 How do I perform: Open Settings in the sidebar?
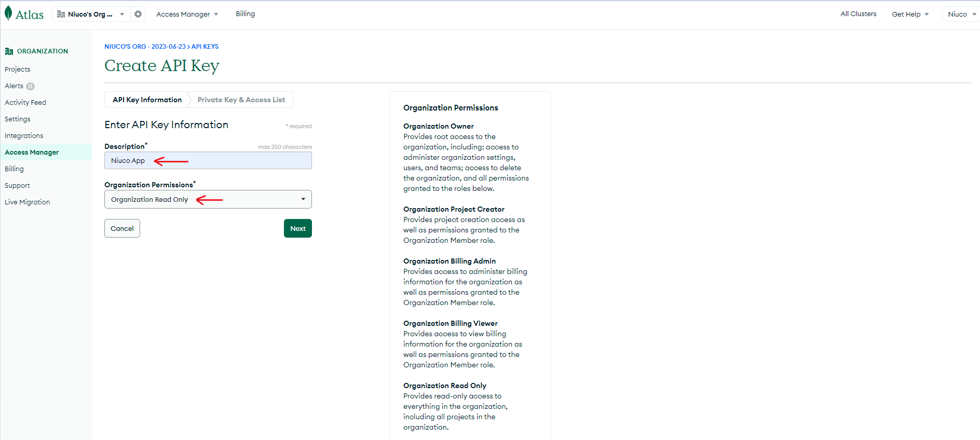click(18, 119)
